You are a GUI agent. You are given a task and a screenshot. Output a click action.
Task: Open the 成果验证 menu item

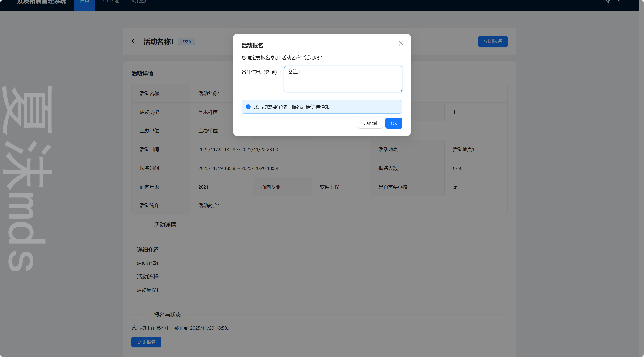coord(139,2)
